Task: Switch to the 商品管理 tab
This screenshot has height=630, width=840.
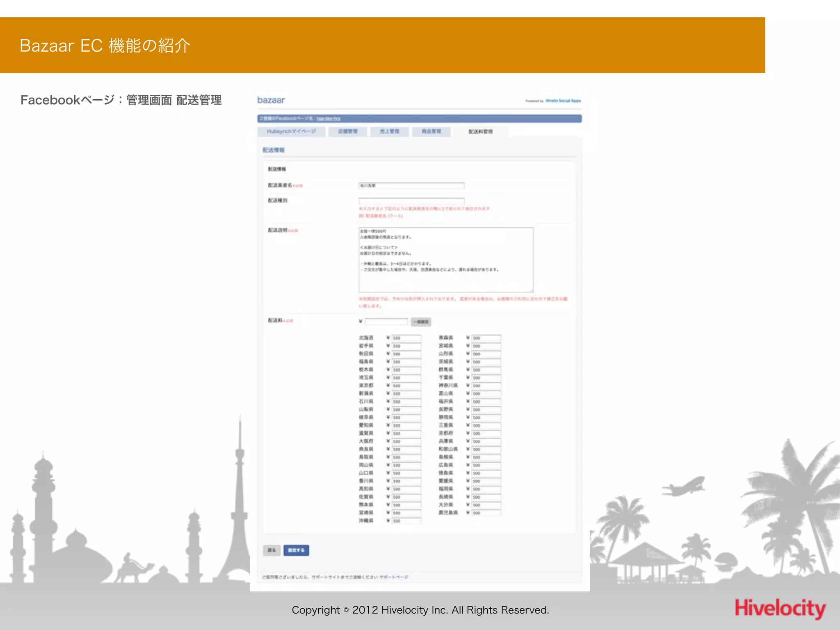Action: click(x=431, y=131)
